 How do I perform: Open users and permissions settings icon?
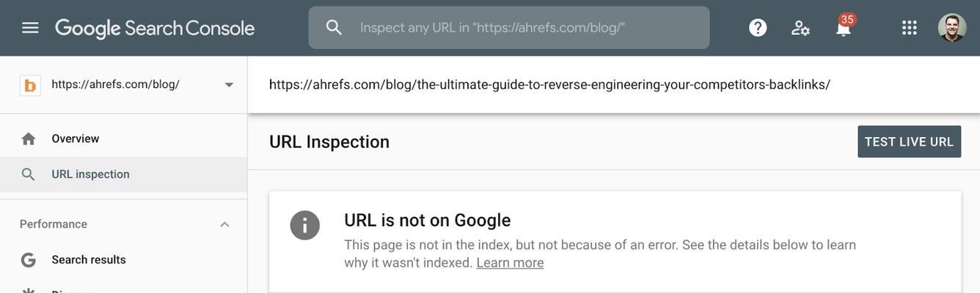click(800, 28)
